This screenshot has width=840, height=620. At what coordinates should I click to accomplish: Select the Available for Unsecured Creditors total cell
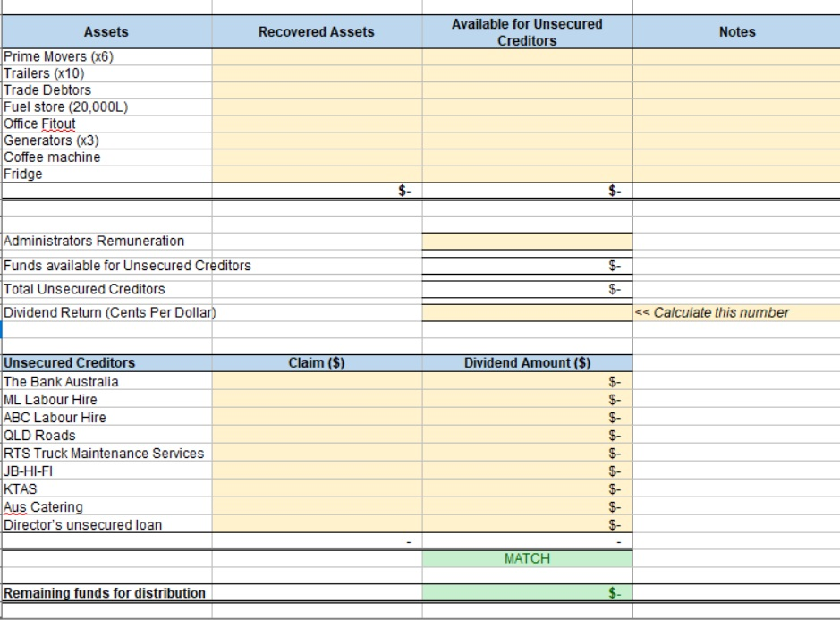coord(527,191)
